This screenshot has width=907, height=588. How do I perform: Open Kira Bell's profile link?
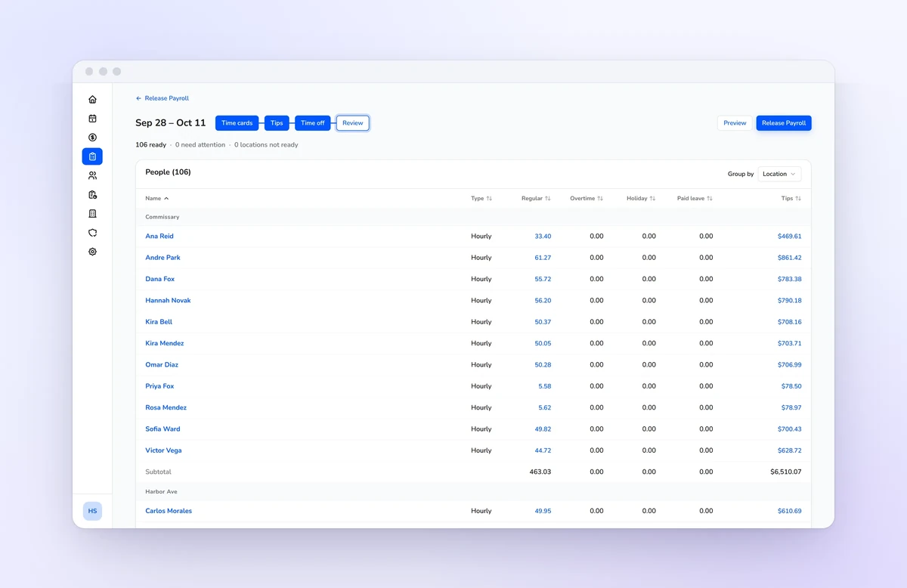(x=159, y=322)
